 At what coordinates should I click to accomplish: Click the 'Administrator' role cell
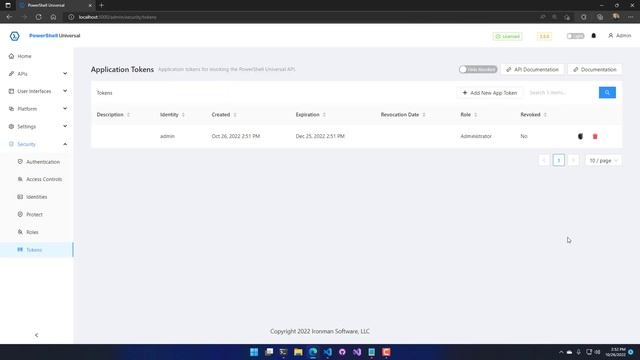point(476,136)
